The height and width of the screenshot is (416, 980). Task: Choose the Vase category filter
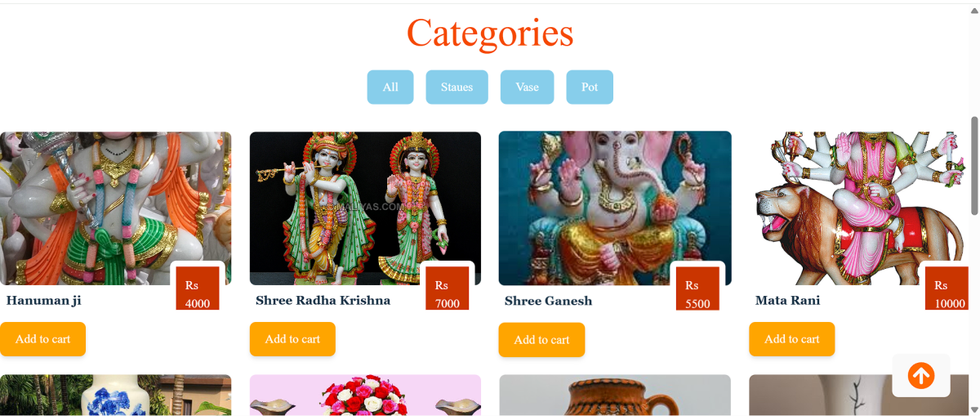[527, 87]
